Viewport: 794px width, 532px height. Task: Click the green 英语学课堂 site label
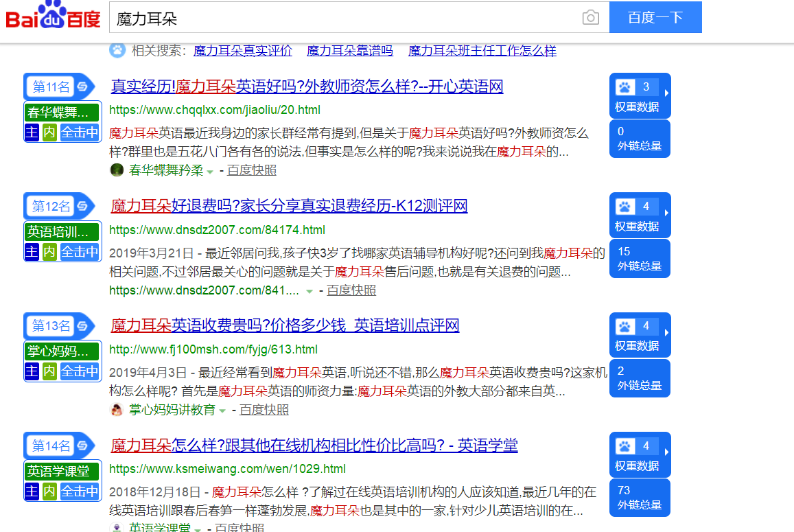point(62,471)
